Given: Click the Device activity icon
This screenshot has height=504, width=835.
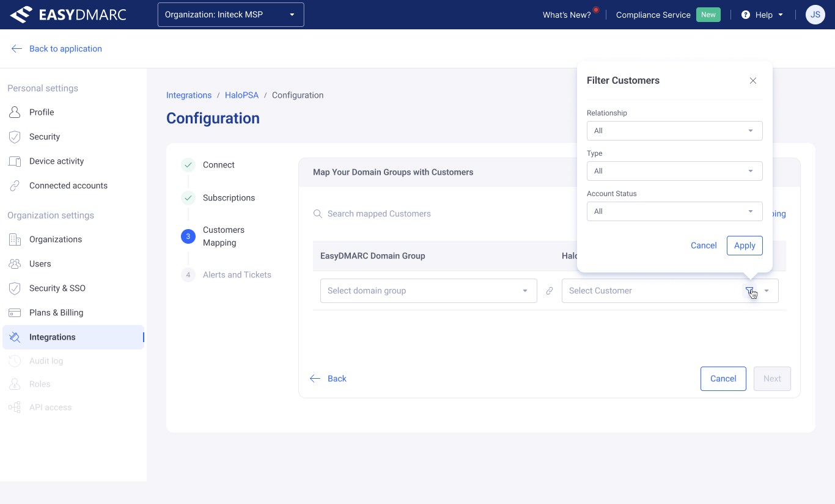Looking at the screenshot, I should (15, 161).
